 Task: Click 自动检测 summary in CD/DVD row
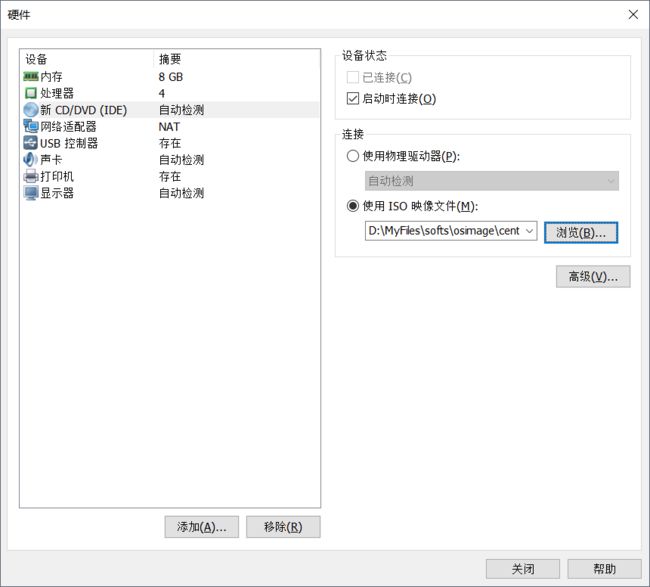(x=182, y=110)
